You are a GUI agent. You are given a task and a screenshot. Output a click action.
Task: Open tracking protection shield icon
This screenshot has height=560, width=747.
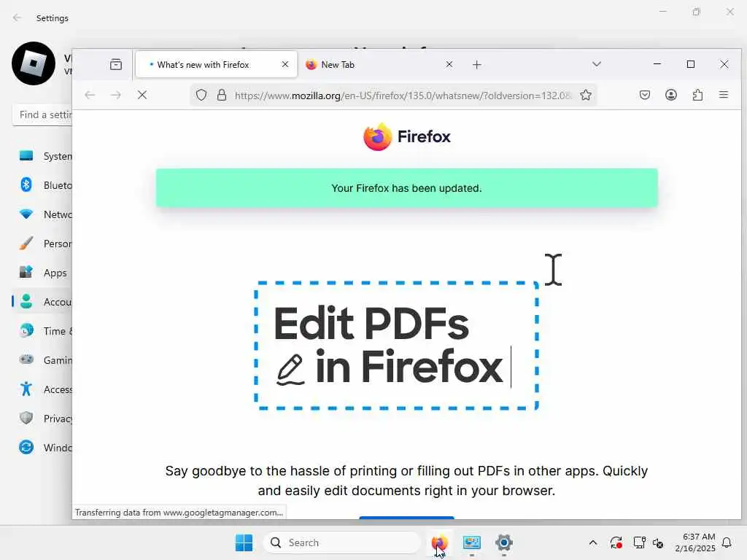point(201,96)
